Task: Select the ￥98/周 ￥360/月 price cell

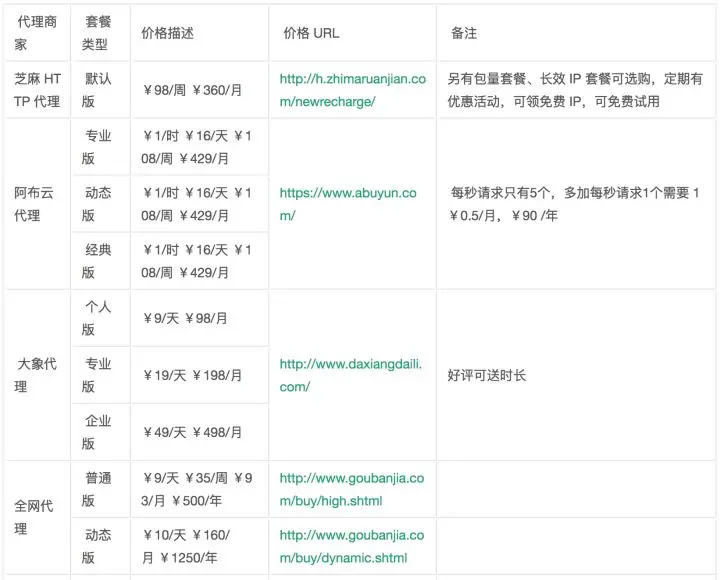Action: tap(200, 90)
